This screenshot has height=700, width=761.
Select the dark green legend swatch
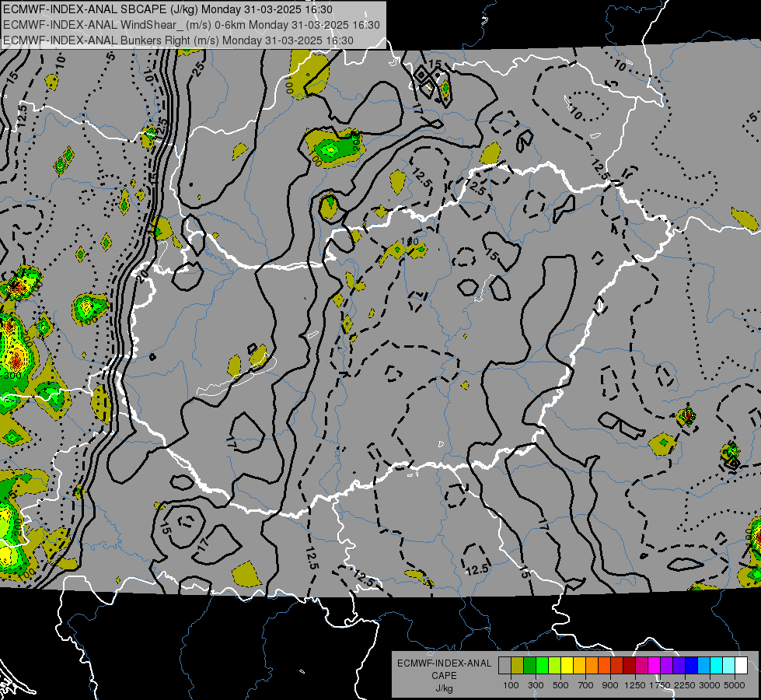(x=529, y=665)
